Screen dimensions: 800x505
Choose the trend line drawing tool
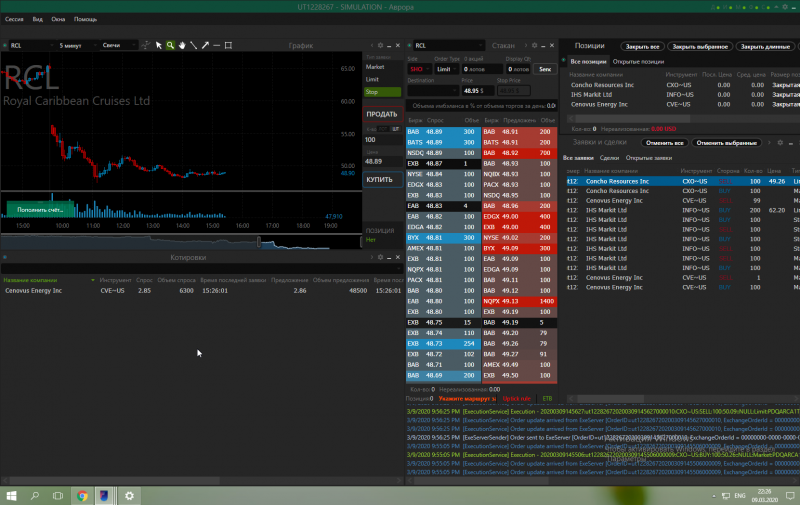tap(193, 45)
